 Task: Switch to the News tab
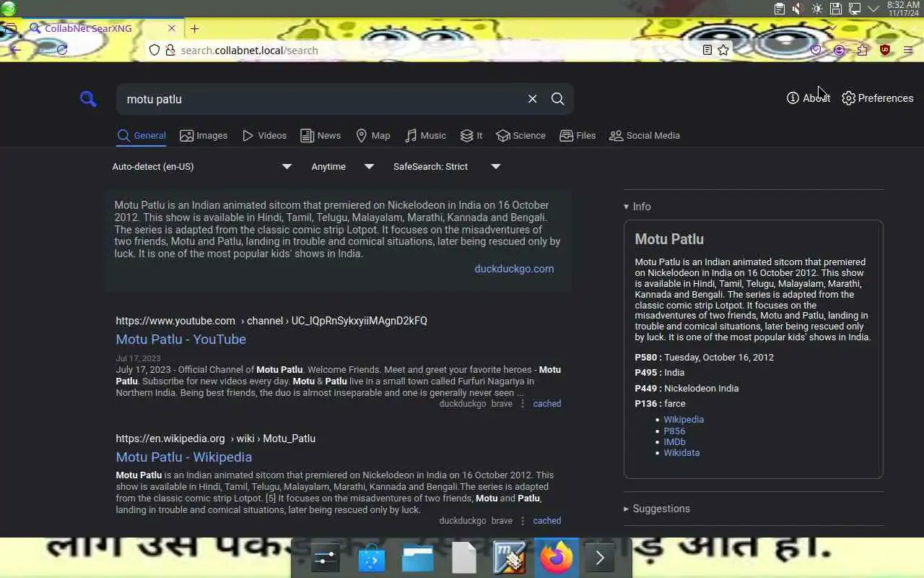(x=321, y=135)
